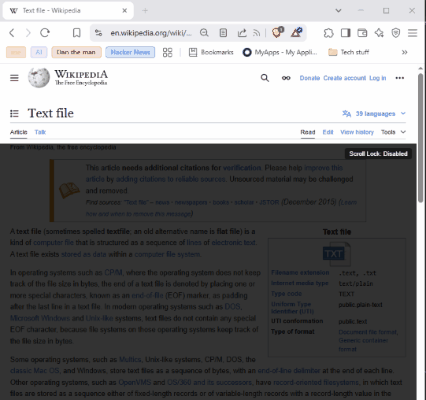Switch to the Talk tab

40,132
